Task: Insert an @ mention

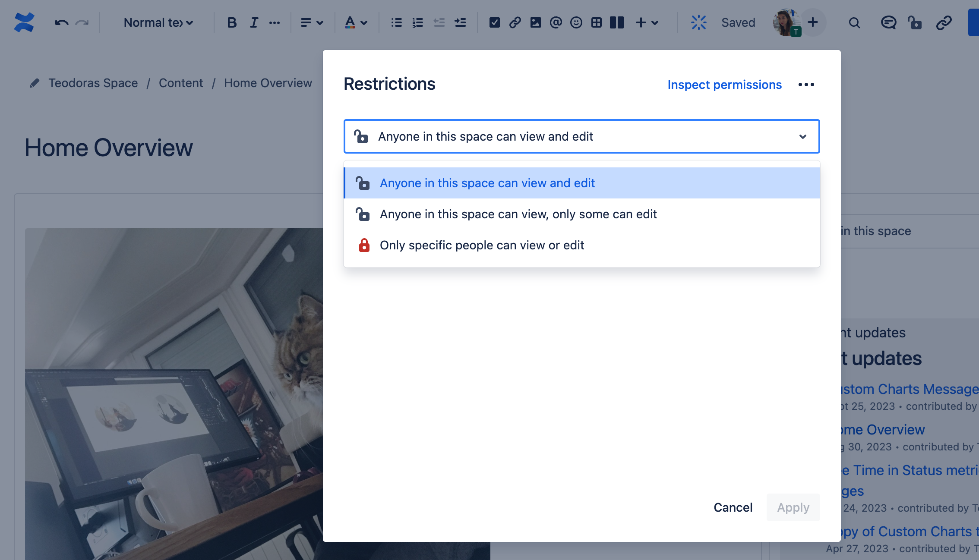Action: click(556, 22)
